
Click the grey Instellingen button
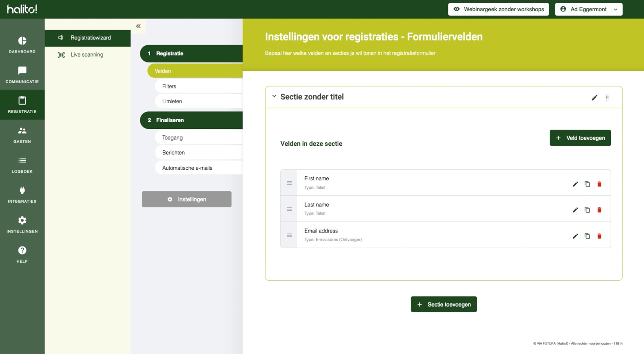(x=187, y=199)
